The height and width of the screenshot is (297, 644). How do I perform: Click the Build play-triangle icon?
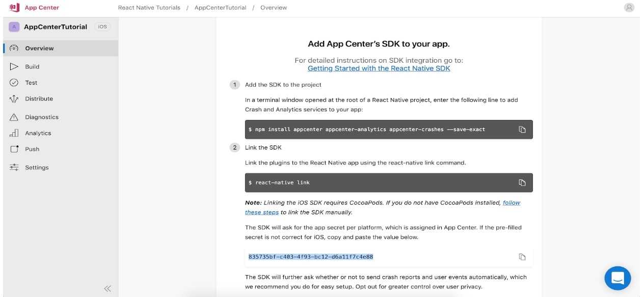pyautogui.click(x=14, y=66)
